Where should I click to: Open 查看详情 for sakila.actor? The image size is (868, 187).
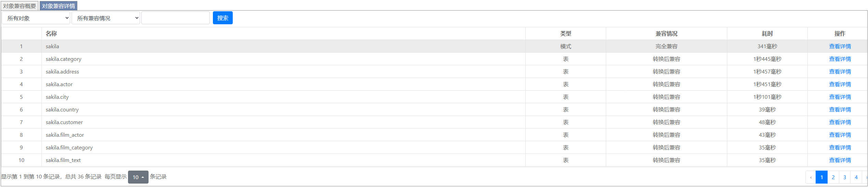tap(840, 84)
